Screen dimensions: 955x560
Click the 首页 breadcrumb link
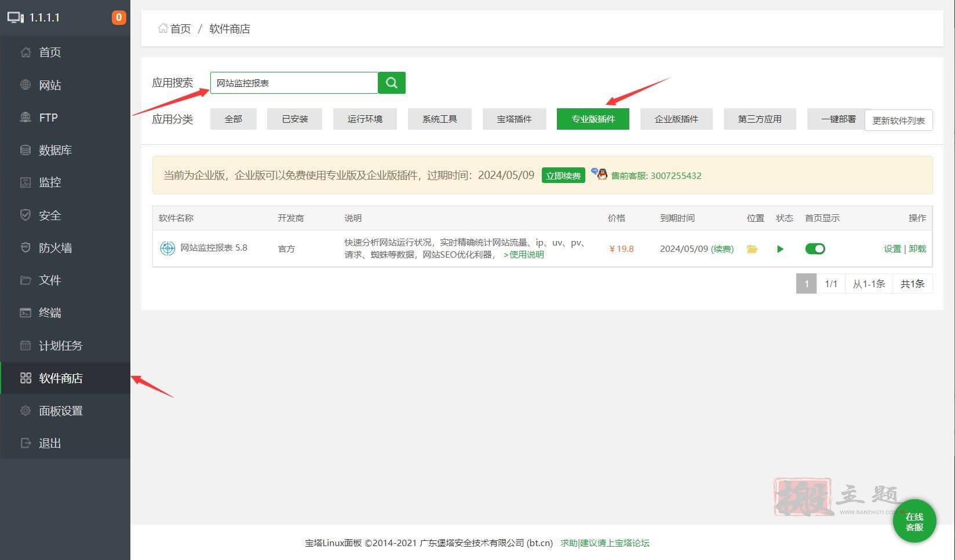point(180,28)
